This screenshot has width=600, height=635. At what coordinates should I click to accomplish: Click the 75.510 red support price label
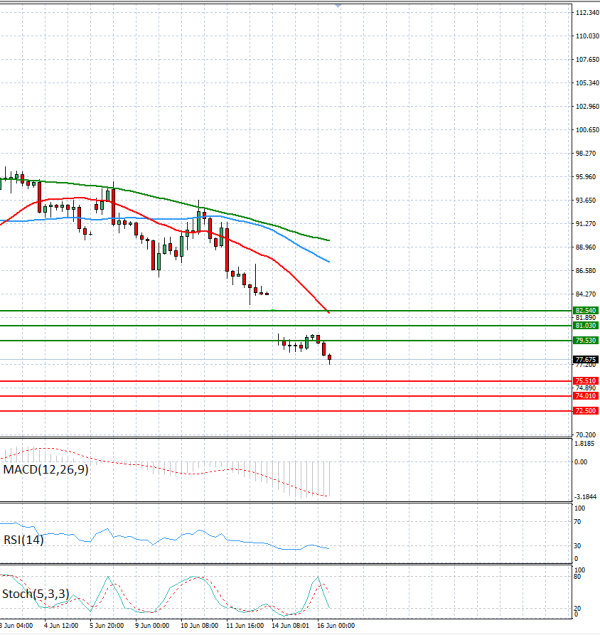(x=586, y=381)
